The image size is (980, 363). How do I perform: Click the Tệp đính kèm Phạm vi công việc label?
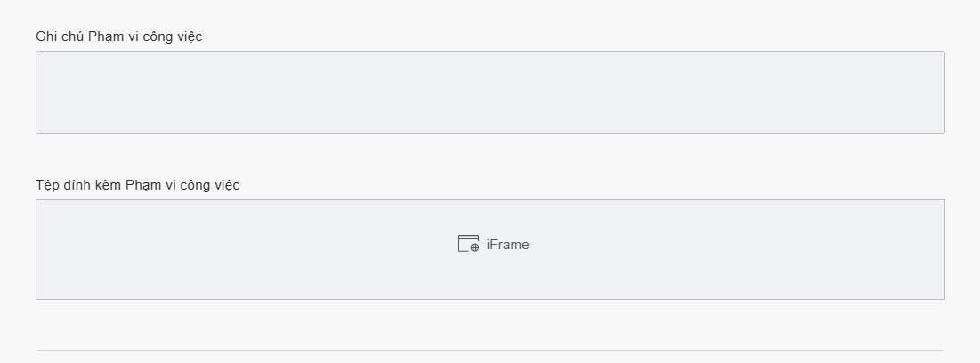click(x=137, y=185)
